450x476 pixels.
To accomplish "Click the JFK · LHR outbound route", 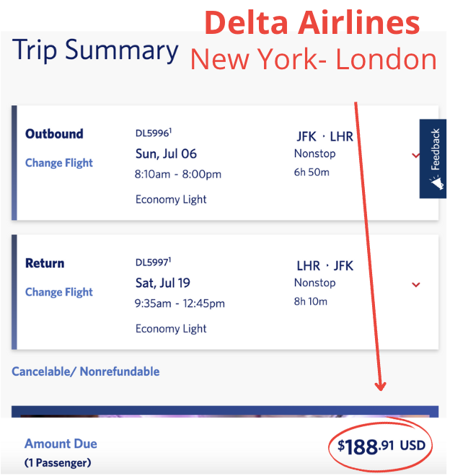I will [x=325, y=137].
